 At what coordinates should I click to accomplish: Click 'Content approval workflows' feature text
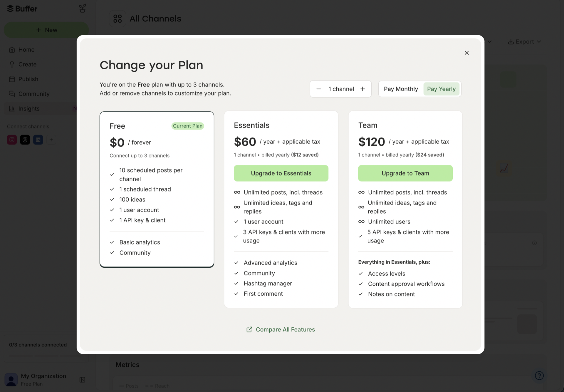pyautogui.click(x=406, y=284)
